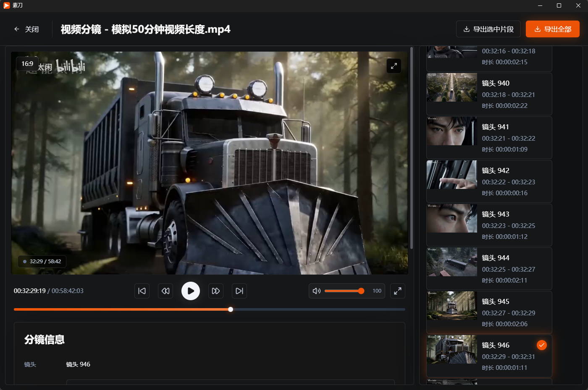Click the vertical scrollbar beside the video panel
Image resolution: width=588 pixels, height=390 pixels.
click(412, 148)
